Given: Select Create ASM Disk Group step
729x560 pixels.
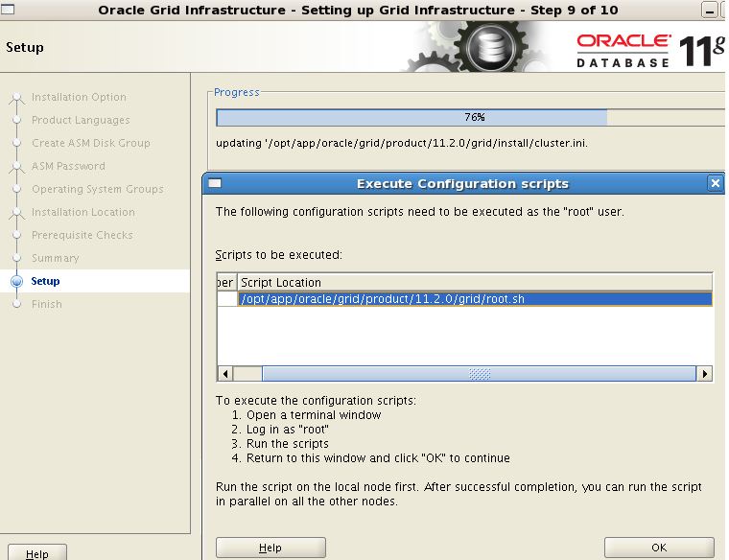Looking at the screenshot, I should click(x=91, y=143).
